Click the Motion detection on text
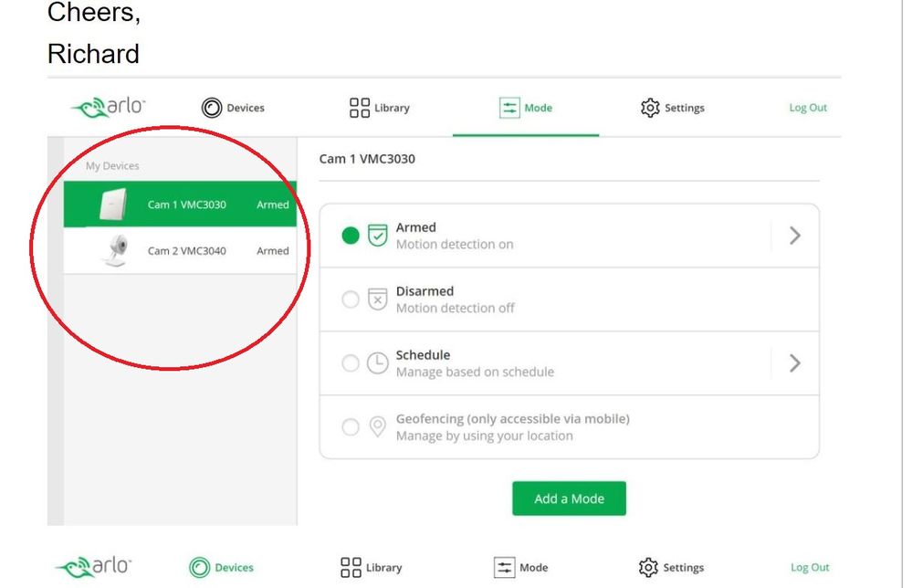 pyautogui.click(x=455, y=245)
